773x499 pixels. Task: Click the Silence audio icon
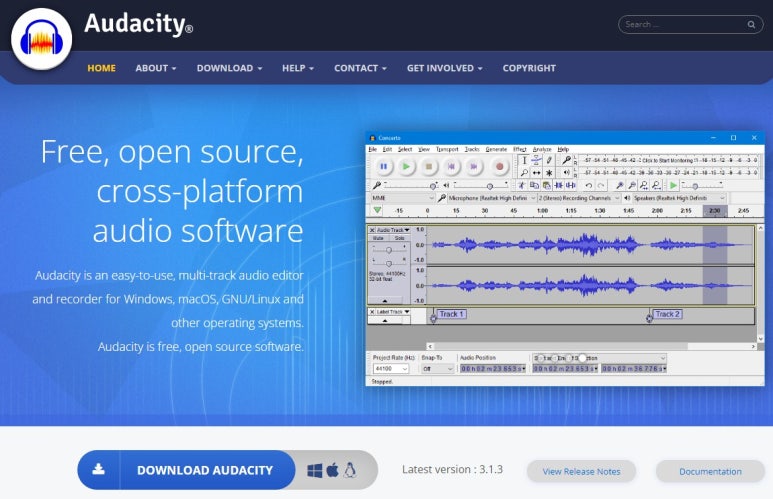[x=571, y=185]
